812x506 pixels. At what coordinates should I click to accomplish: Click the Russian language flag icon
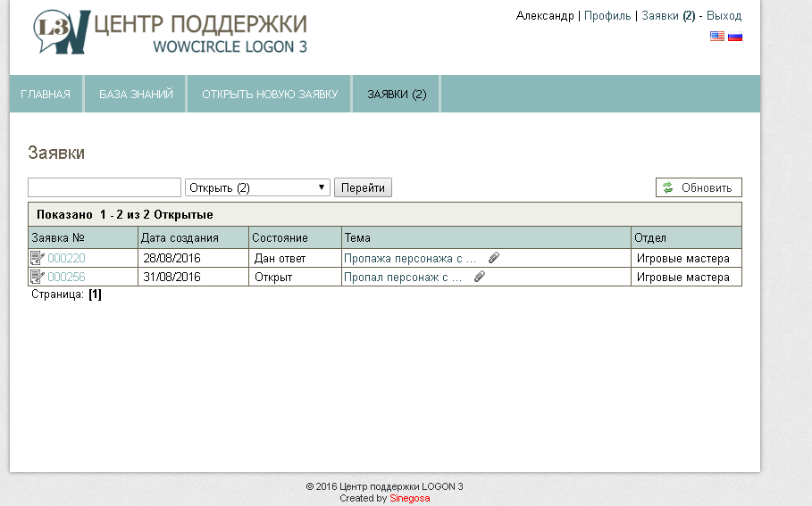[x=735, y=37]
